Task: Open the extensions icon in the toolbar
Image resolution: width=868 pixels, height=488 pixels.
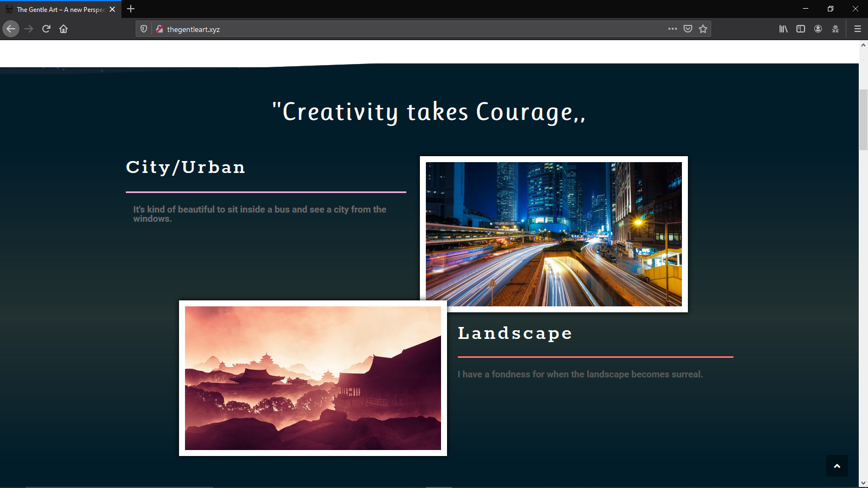Action: (835, 29)
